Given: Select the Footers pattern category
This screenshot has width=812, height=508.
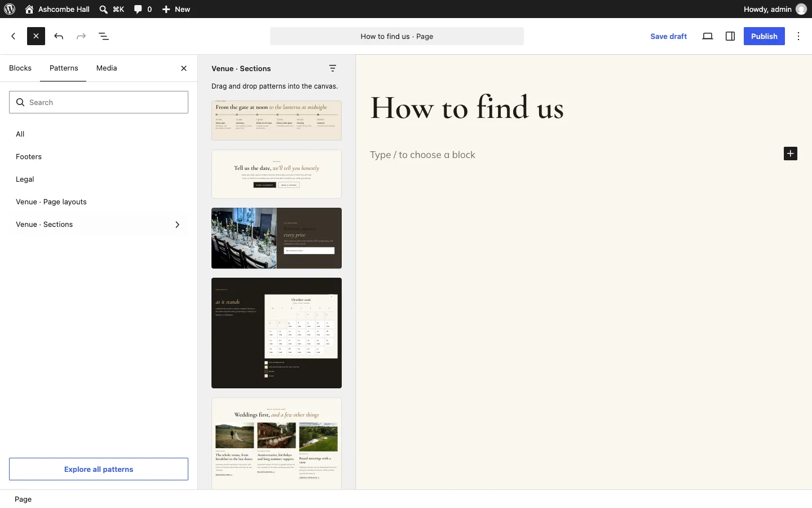Looking at the screenshot, I should coord(99,157).
